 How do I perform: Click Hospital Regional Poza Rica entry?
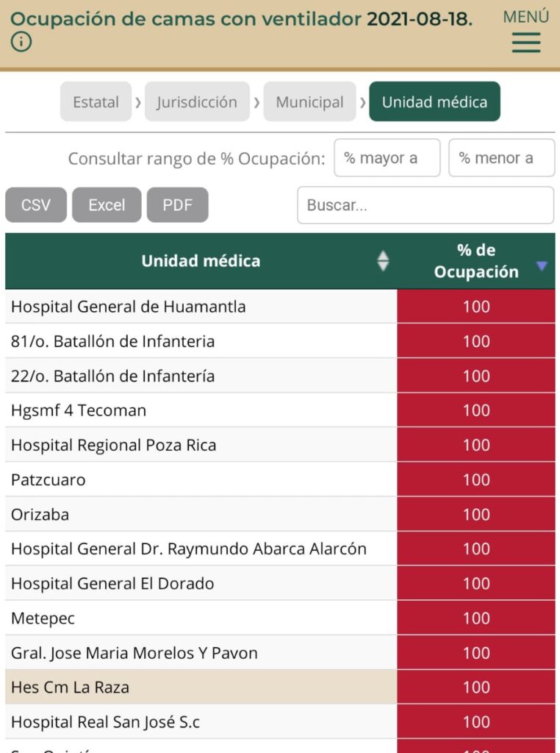pos(114,445)
